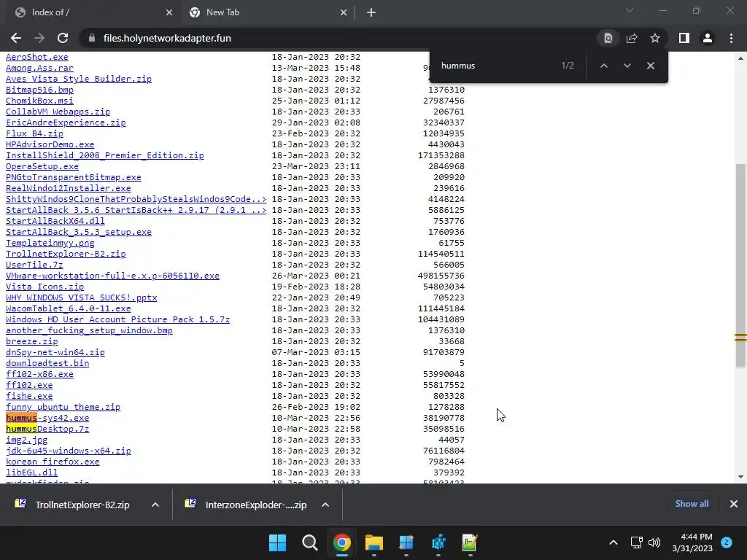The image size is (747, 560).
Task: Open the funny_ubuntu_theme.zip link
Action: click(x=63, y=407)
